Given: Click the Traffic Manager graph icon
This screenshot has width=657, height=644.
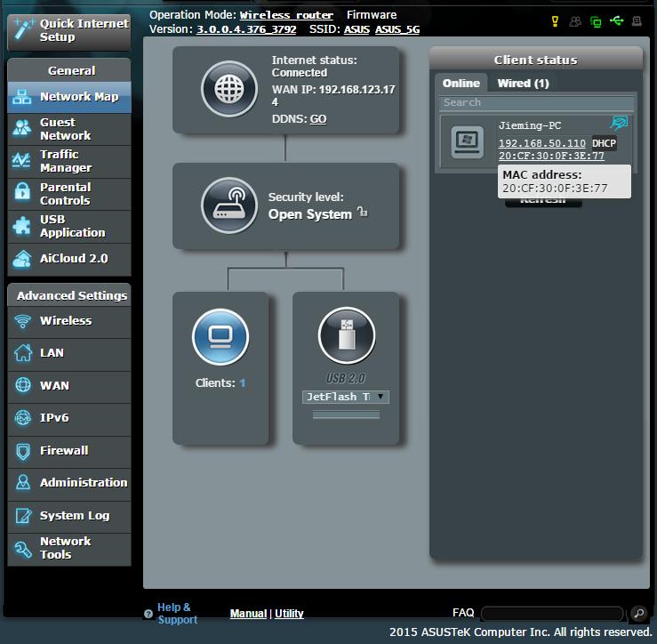Looking at the screenshot, I should (21, 160).
